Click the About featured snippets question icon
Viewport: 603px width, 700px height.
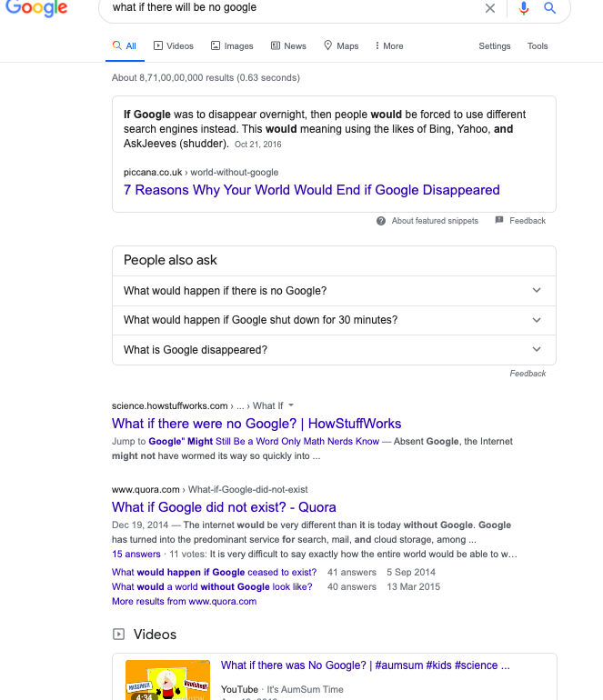(x=380, y=221)
